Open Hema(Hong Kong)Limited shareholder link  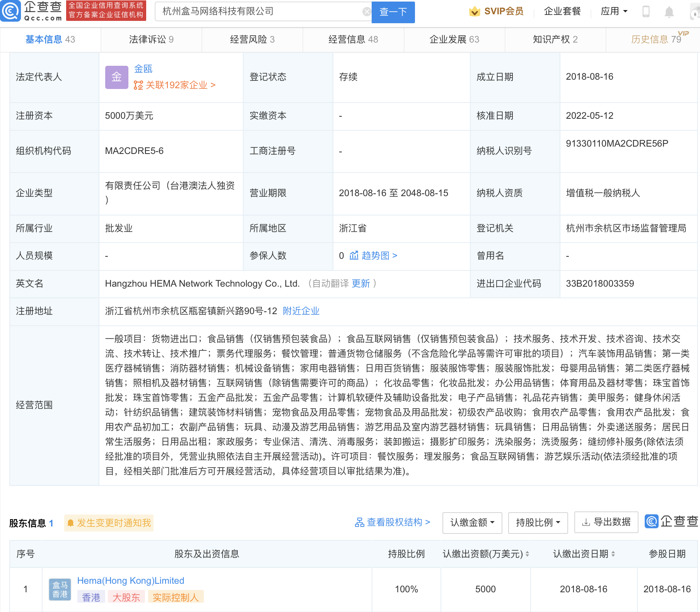pyautogui.click(x=131, y=581)
